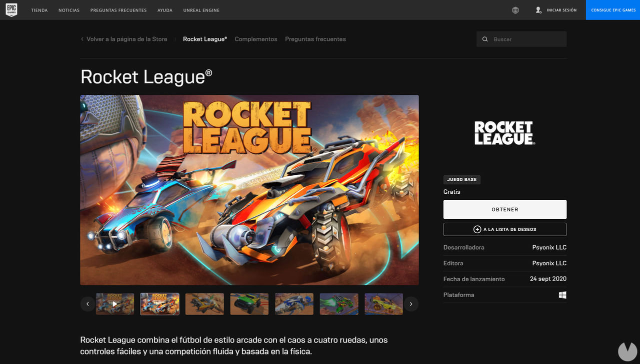Click Psyonix LLC in the Editora row

click(x=549, y=263)
